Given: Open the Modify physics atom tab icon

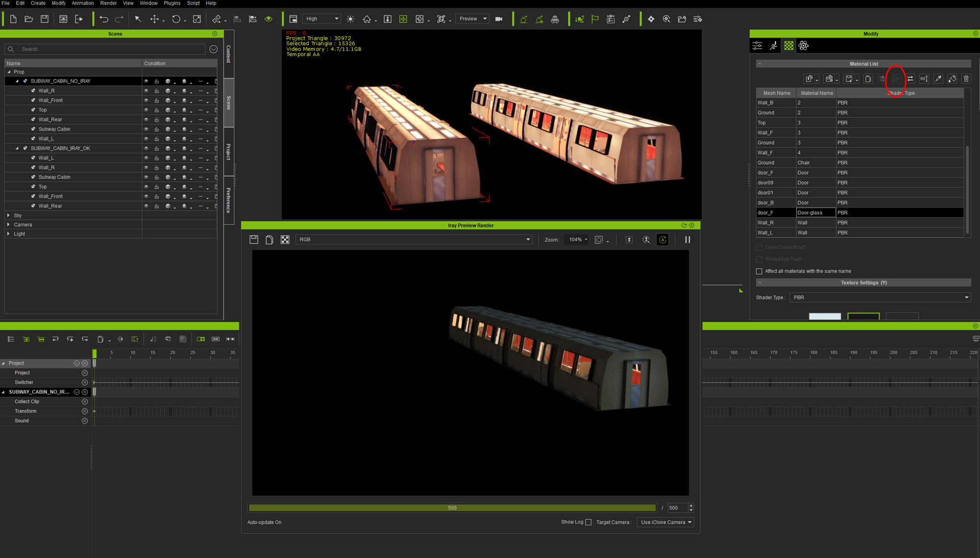Looking at the screenshot, I should point(804,46).
